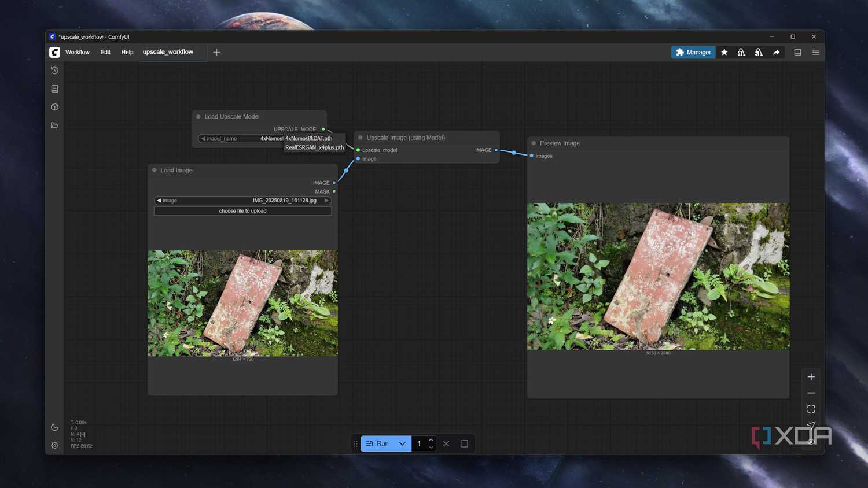The image size is (868, 488).
Task: Open settings gear icon in sidebar
Action: (54, 446)
